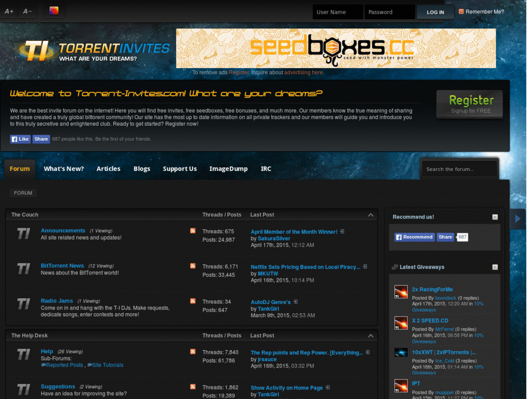Toggle sidebar with the blue arrow button
The height and width of the screenshot is (399, 532).
(x=517, y=219)
